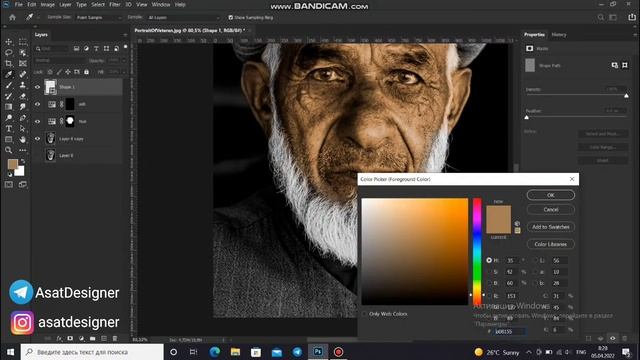Select the H radio button in Color Picker

click(489, 260)
